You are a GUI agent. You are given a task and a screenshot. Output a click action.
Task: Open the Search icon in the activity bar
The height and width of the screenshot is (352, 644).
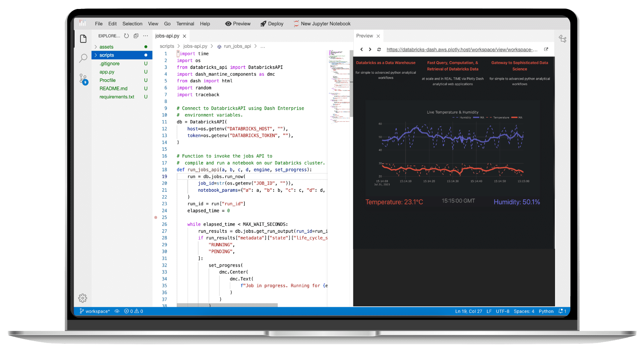(83, 58)
